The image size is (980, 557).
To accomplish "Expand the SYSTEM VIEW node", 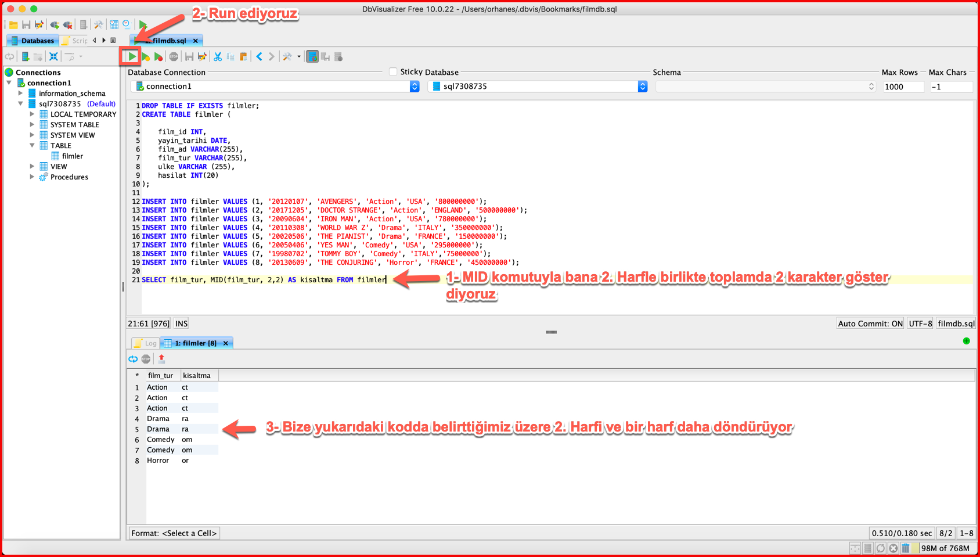I will [33, 135].
